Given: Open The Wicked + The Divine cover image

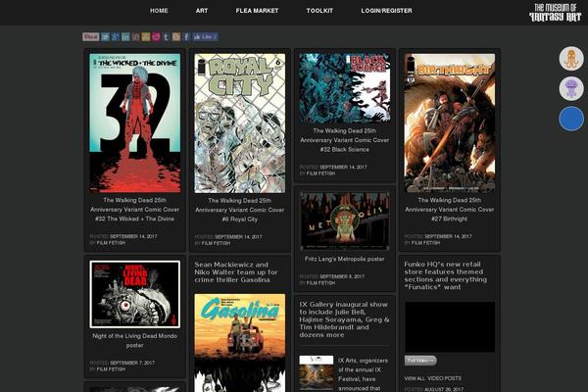Looking at the screenshot, I should coord(135,123).
